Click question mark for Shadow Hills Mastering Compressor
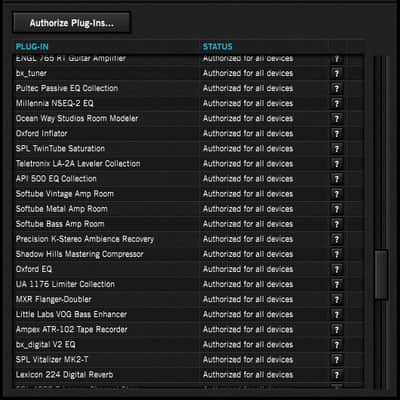The height and width of the screenshot is (400, 400). click(337, 254)
